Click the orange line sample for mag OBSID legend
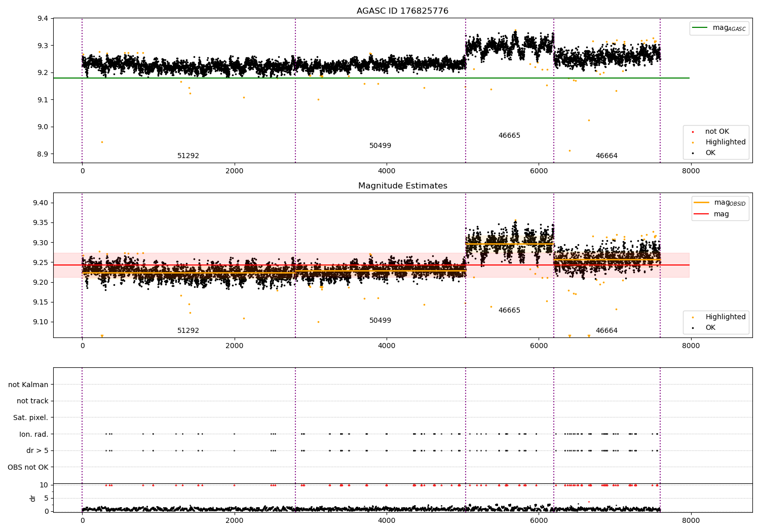 click(702, 203)
